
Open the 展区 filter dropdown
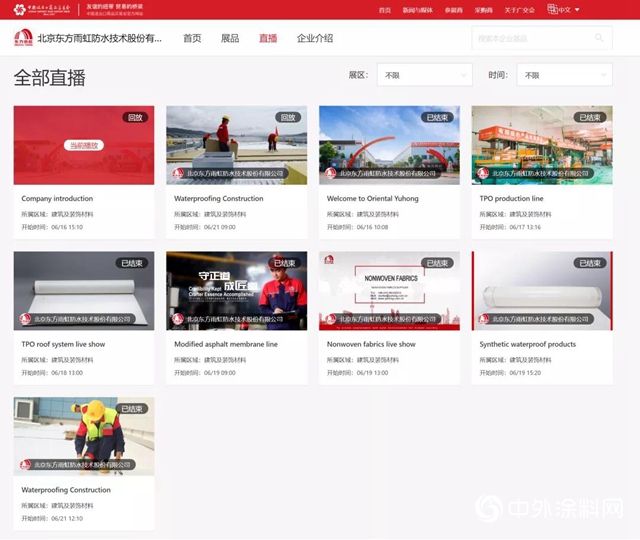coord(424,75)
